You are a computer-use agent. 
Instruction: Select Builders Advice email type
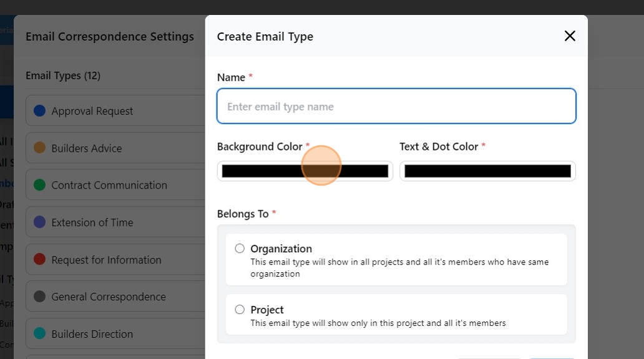(87, 149)
